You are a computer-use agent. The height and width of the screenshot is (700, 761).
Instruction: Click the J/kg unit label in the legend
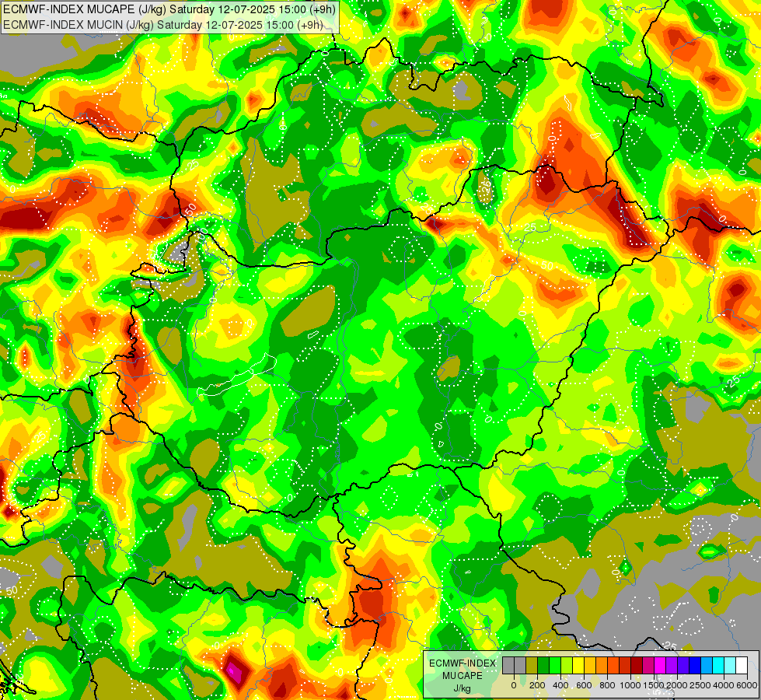click(462, 689)
